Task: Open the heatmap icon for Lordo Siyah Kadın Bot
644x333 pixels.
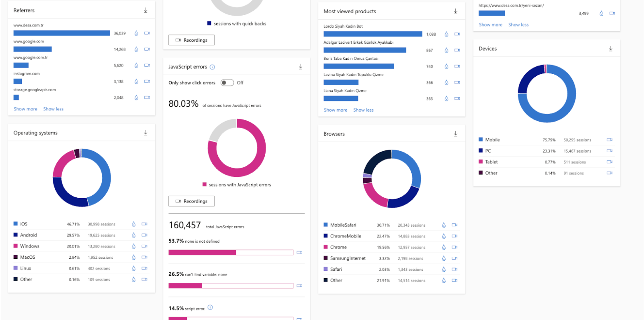Action: pyautogui.click(x=447, y=34)
